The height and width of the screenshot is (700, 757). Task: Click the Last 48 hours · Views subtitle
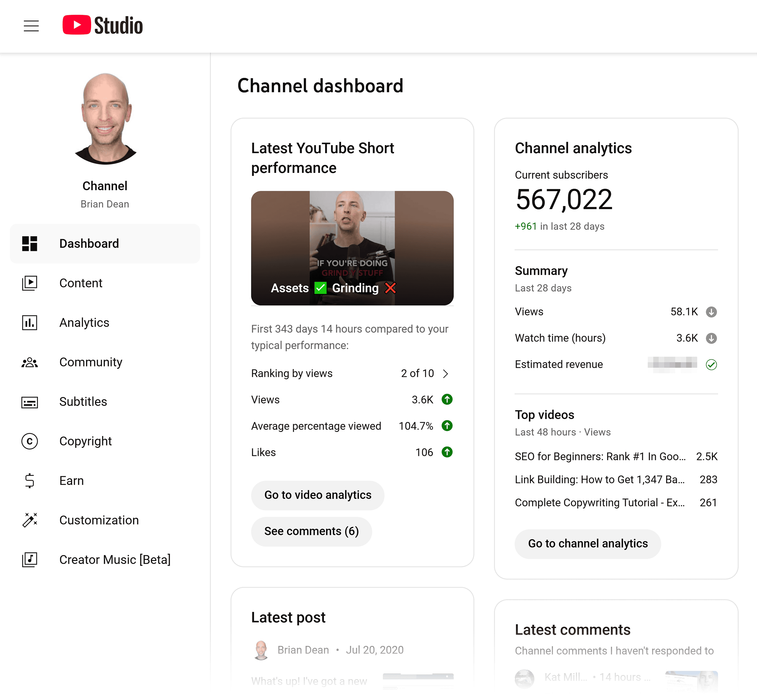(x=563, y=432)
